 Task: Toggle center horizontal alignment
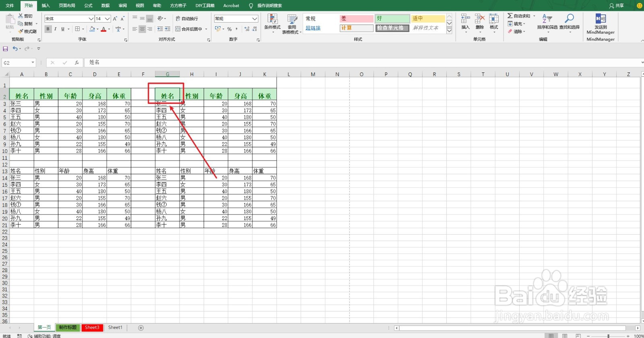pos(142,29)
